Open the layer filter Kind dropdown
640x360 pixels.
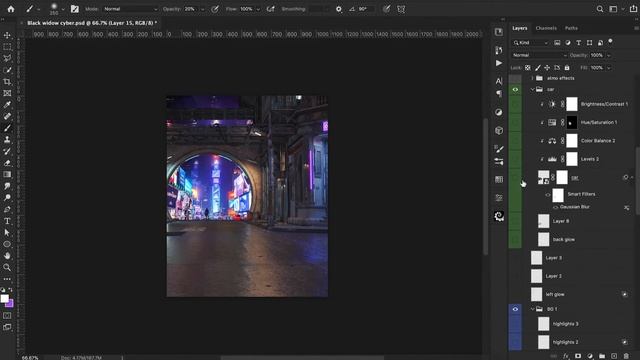click(x=531, y=42)
